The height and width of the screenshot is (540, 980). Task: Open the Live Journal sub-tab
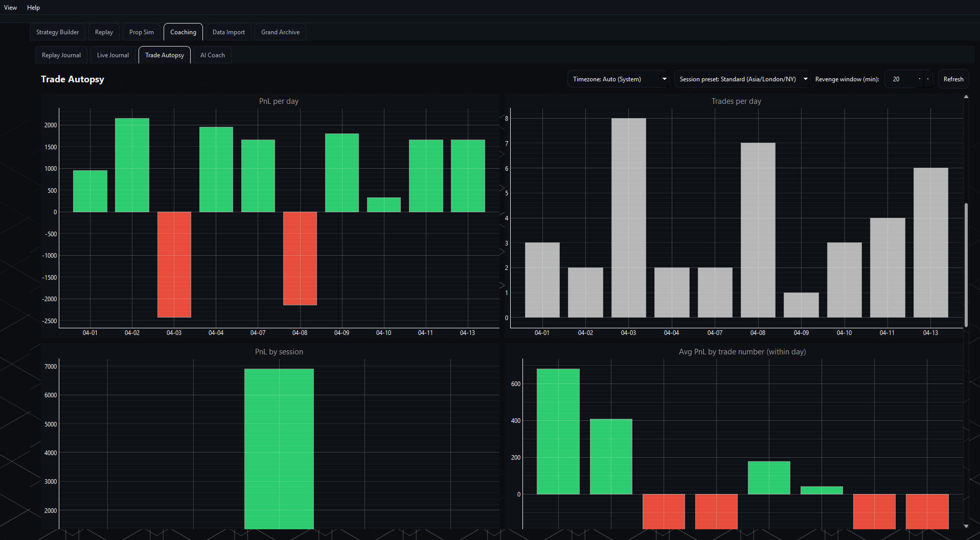click(112, 55)
